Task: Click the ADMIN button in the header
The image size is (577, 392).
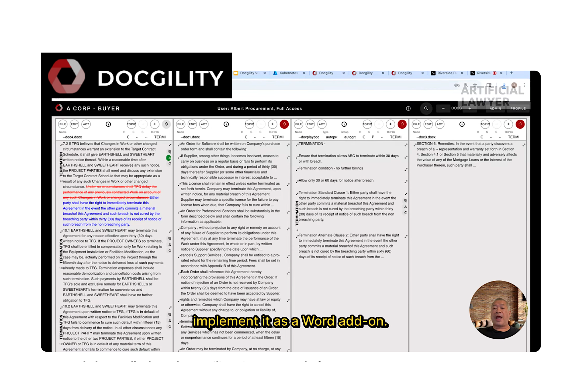Action: click(x=495, y=108)
